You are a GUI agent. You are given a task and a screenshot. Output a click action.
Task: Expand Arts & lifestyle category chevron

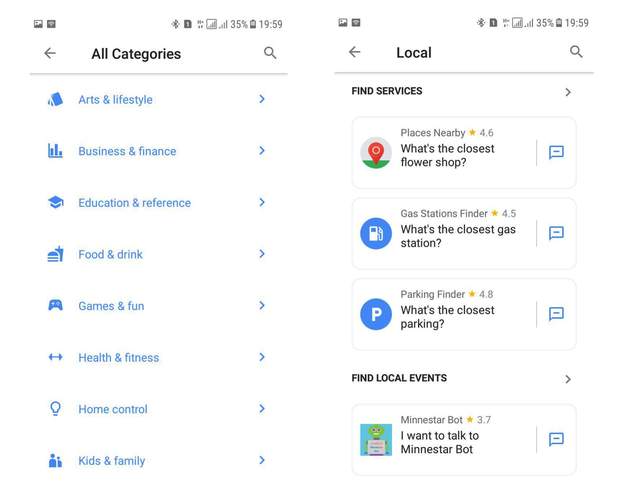pyautogui.click(x=262, y=99)
